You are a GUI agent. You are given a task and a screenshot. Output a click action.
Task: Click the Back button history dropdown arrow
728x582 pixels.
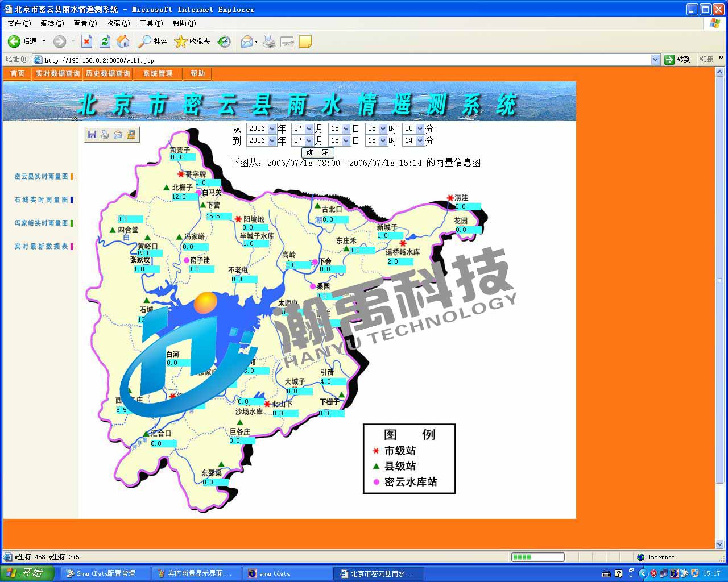point(44,41)
